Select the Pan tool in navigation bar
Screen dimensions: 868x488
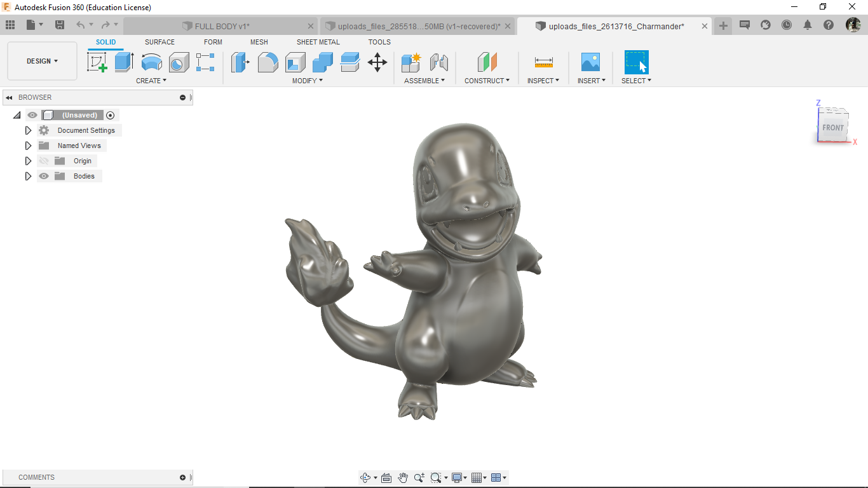click(x=402, y=477)
